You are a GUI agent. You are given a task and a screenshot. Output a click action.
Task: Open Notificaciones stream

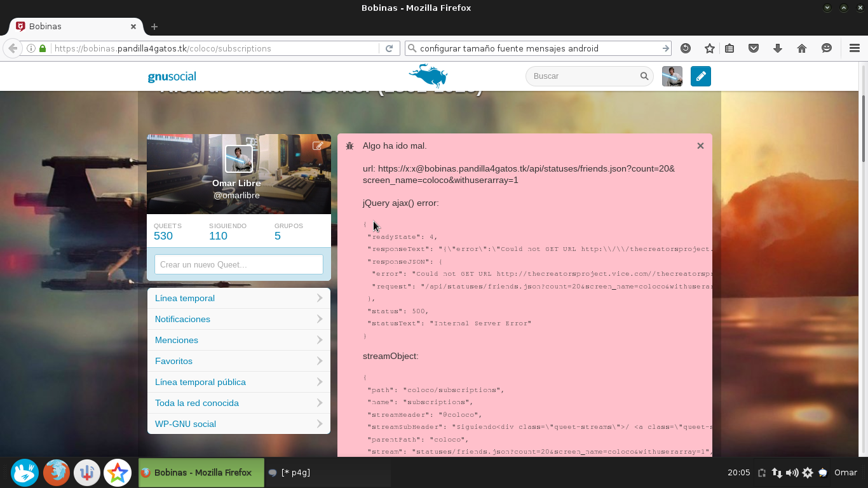[x=238, y=319]
